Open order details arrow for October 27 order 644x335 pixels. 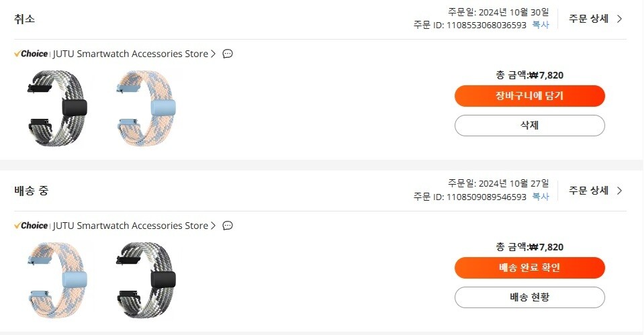click(x=619, y=191)
